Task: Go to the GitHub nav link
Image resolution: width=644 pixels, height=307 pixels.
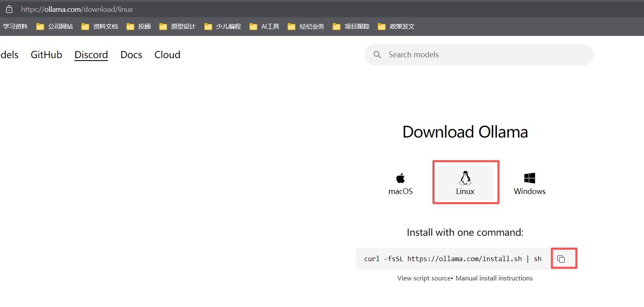Action: [46, 55]
